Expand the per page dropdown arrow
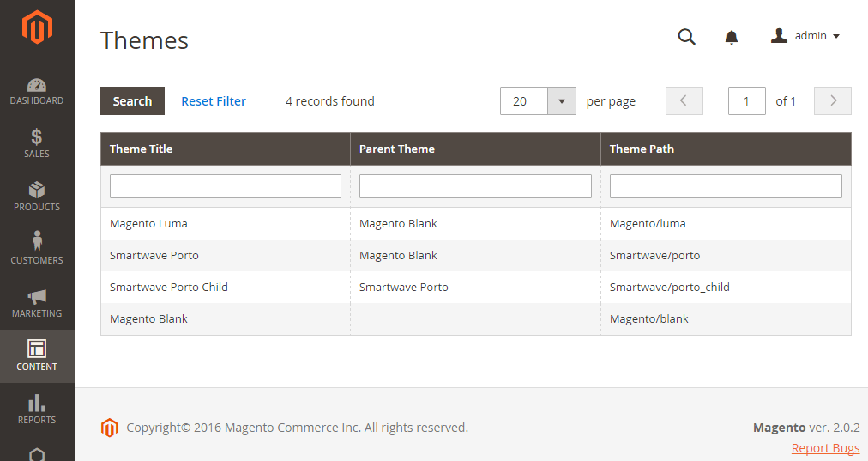 (562, 100)
